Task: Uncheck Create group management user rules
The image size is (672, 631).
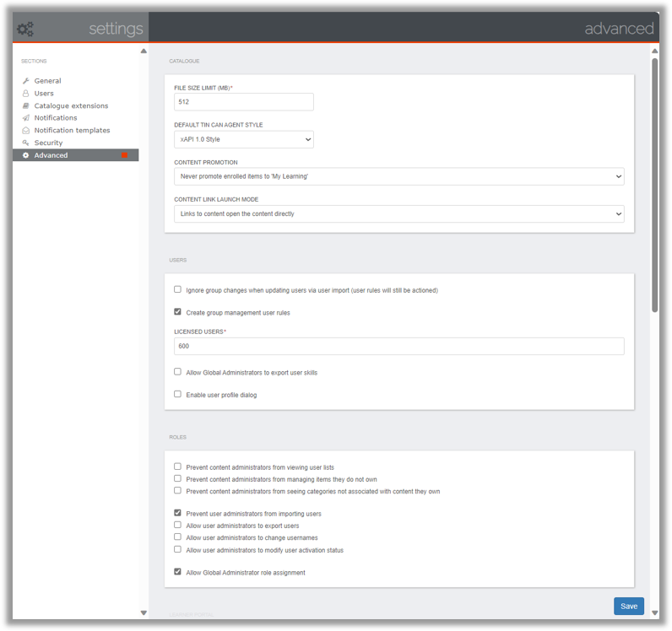Action: pyautogui.click(x=177, y=311)
